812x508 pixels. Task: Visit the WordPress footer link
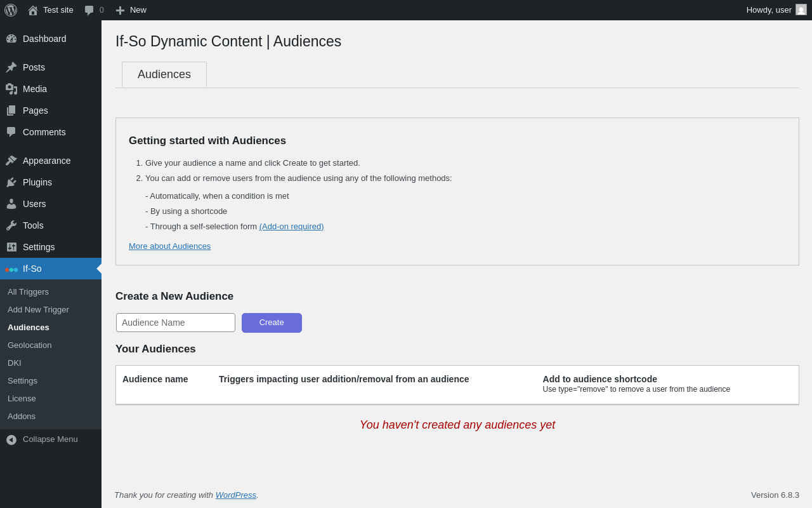(x=235, y=495)
